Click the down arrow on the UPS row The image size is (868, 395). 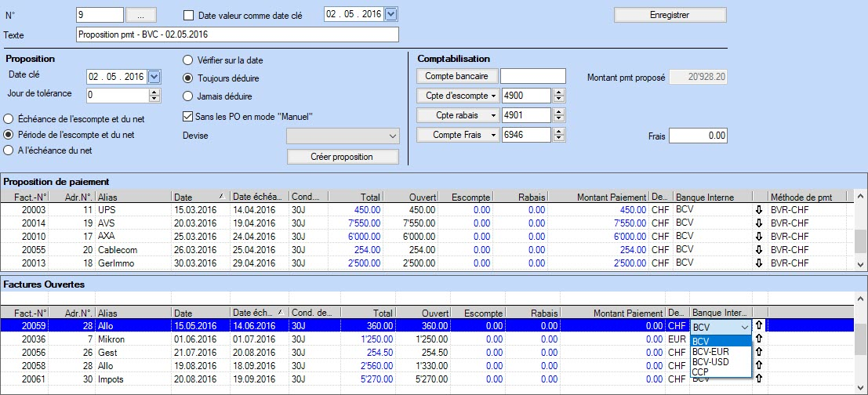(x=758, y=209)
